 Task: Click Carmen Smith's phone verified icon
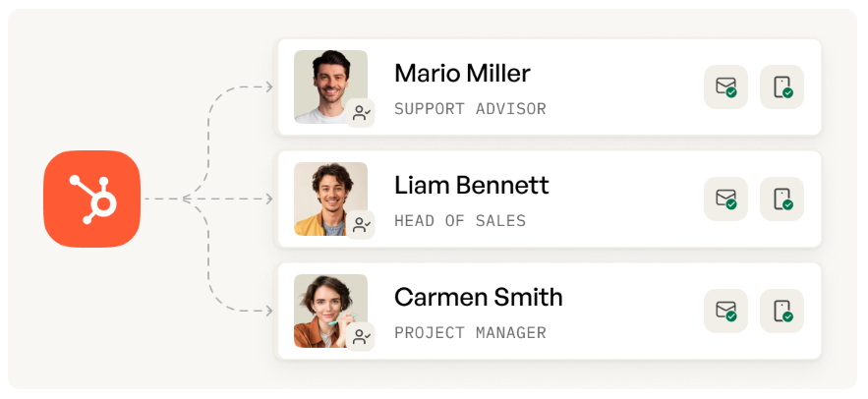click(x=781, y=311)
